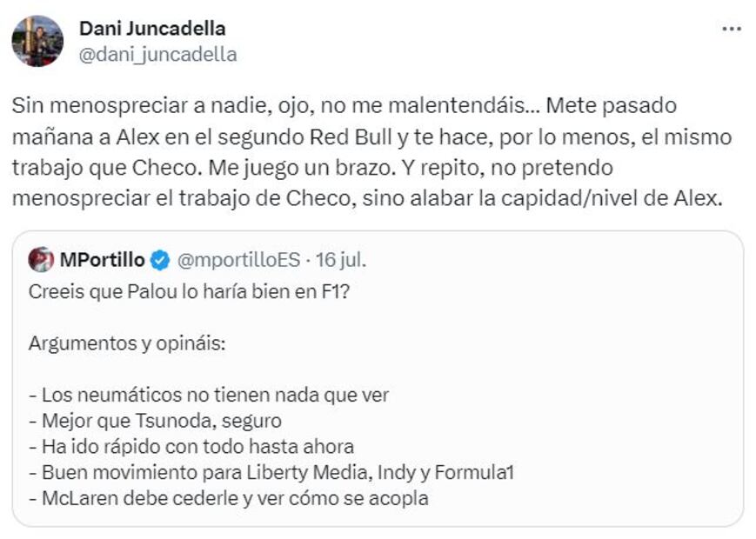Click the blue verified badge next to MPortillo
Viewport: 756px width, 539px height.
(x=159, y=256)
